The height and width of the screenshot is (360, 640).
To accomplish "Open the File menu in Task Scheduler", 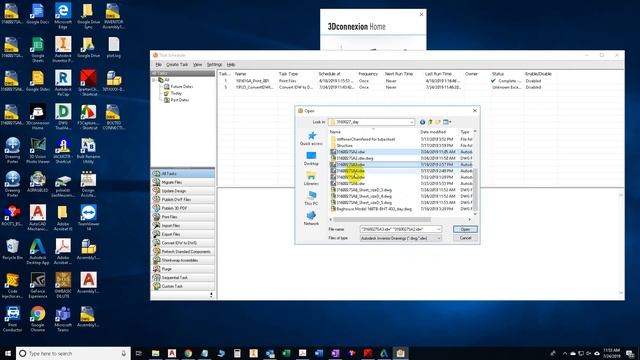I will pos(158,64).
